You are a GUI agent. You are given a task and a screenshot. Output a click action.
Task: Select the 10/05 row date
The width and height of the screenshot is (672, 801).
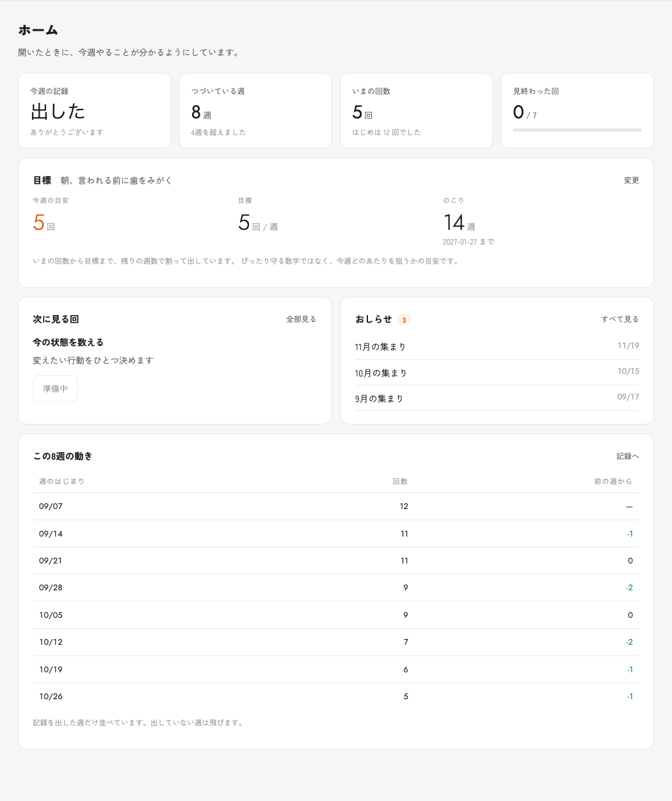point(51,615)
